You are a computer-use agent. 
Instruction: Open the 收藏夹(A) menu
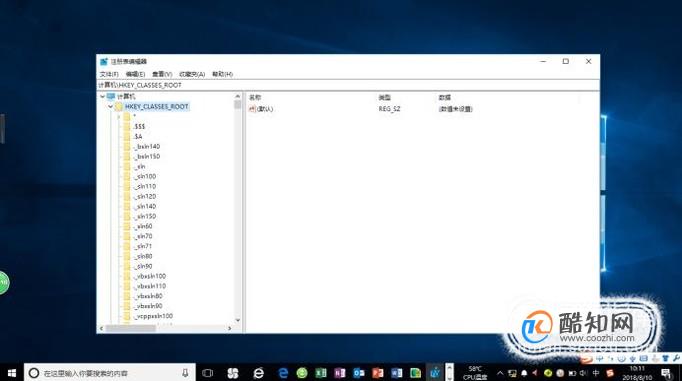coord(192,74)
